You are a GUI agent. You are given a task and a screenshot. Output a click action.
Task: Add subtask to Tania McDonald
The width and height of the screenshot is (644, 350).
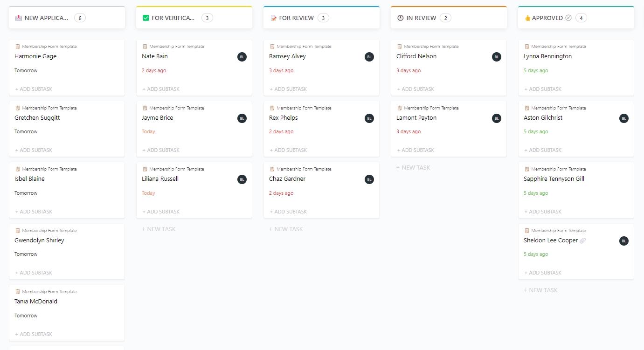click(x=34, y=334)
